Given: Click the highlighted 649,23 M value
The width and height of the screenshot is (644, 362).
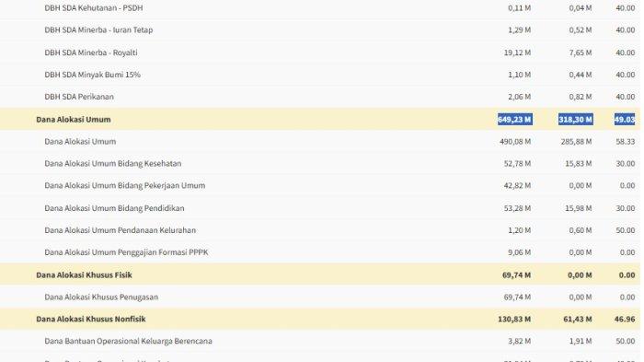Looking at the screenshot, I should 515,120.
